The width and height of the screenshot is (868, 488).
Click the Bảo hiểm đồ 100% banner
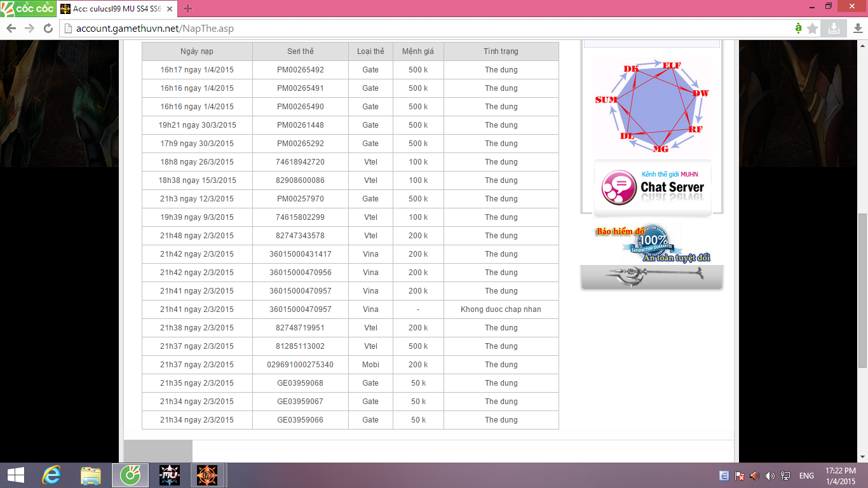tap(653, 243)
